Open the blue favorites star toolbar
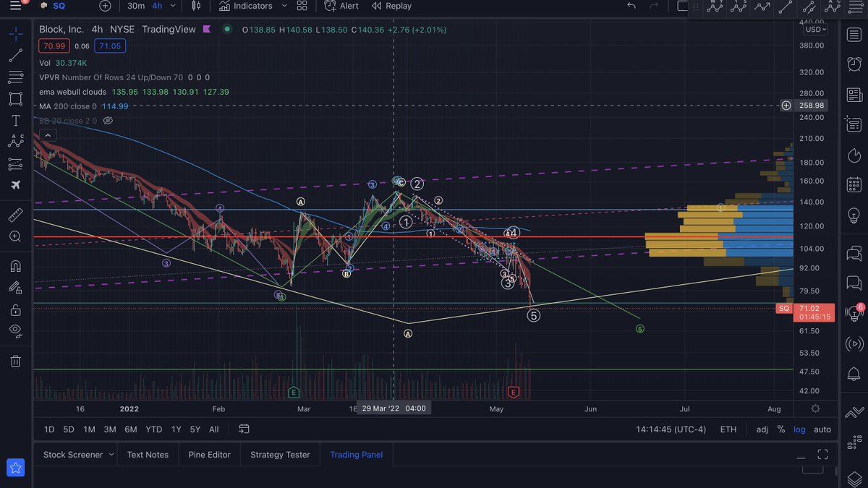The width and height of the screenshot is (868, 488). 15,468
